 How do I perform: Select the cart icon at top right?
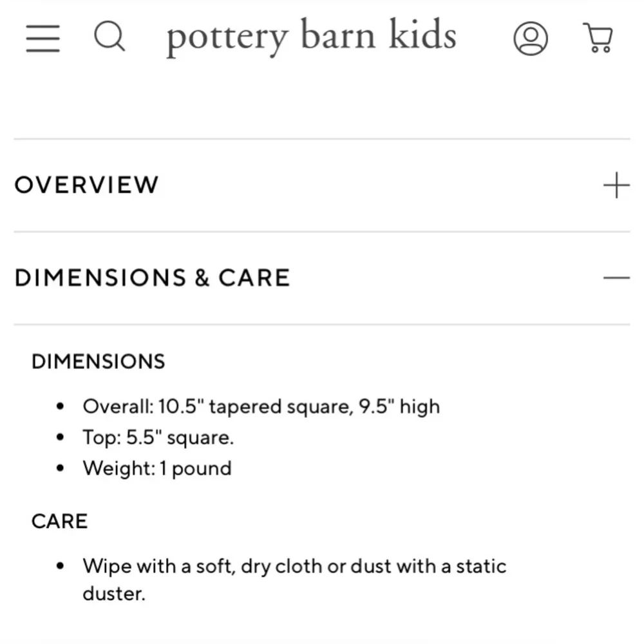(x=598, y=39)
